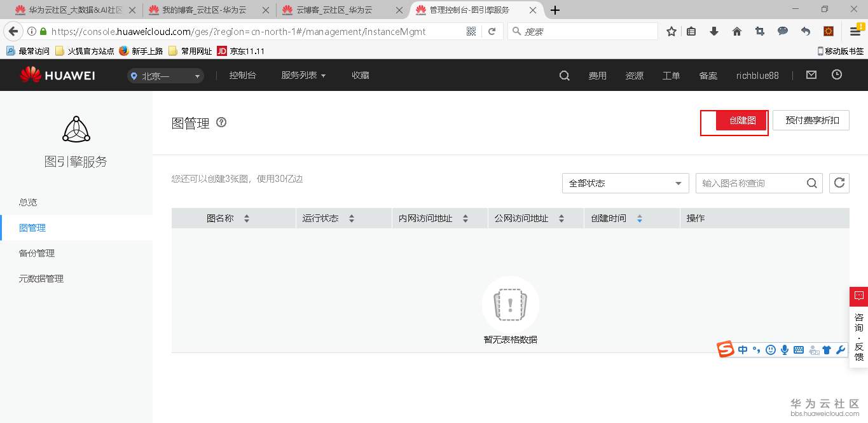This screenshot has width=868, height=423.
Task: Click the red 创建图 button
Action: point(741,120)
